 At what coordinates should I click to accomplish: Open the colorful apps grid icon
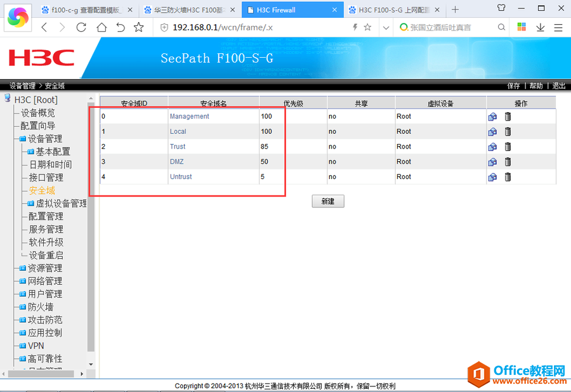click(522, 27)
